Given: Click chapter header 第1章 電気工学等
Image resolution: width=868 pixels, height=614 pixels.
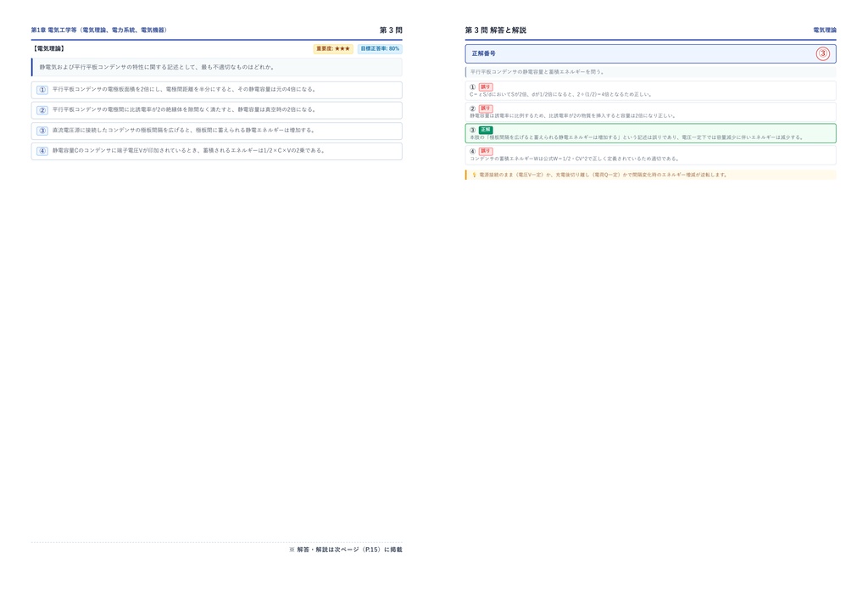Looking at the screenshot, I should point(99,30).
